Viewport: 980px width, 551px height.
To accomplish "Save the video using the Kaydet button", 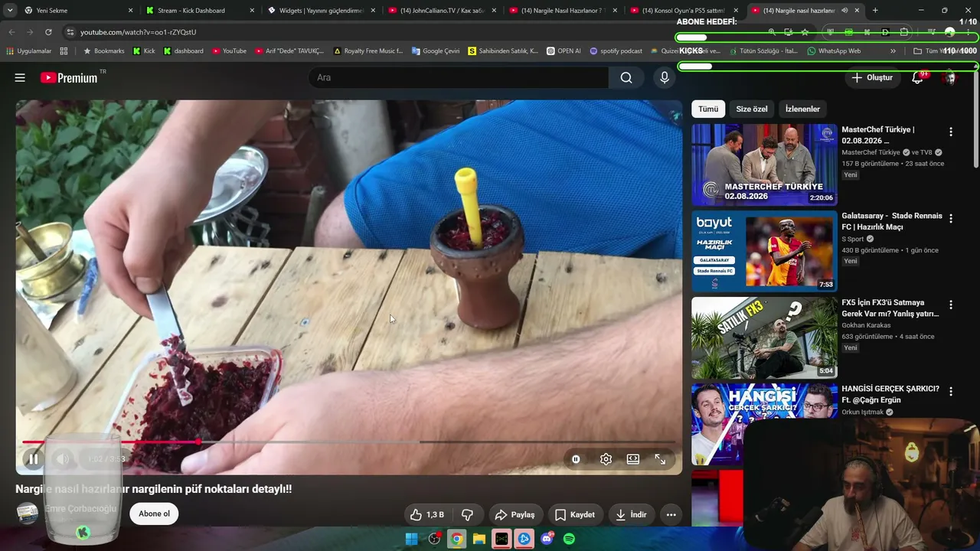I will click(575, 515).
